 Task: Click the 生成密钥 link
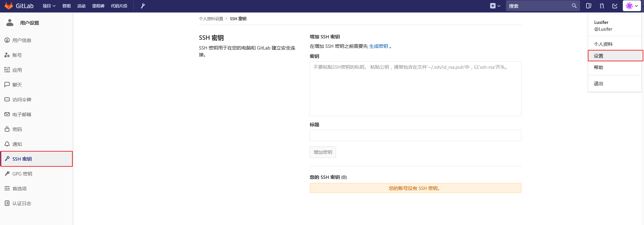tap(378, 46)
